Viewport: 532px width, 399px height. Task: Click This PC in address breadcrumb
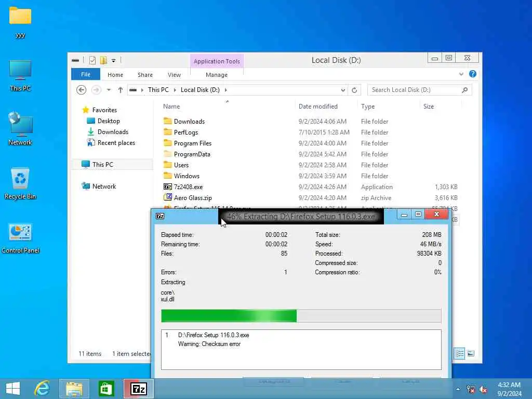click(158, 90)
